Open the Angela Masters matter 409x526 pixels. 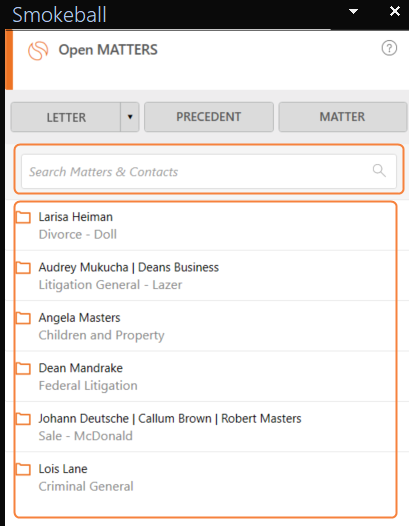click(79, 318)
